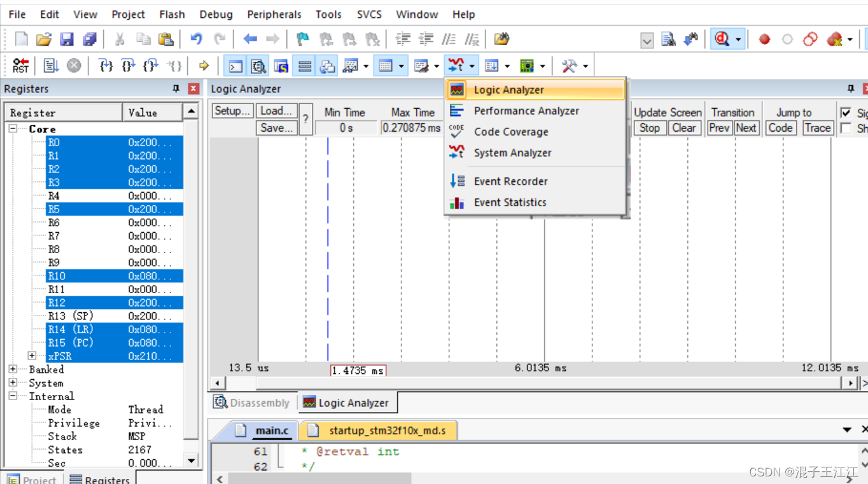Open the Watch Windows dropdown arrow
This screenshot has height=484, width=868.
pos(366,66)
